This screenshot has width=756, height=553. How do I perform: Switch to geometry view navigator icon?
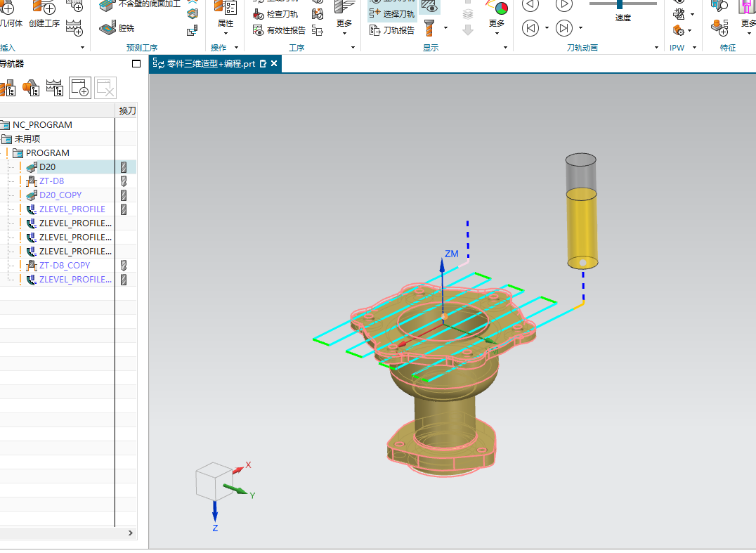click(x=31, y=89)
